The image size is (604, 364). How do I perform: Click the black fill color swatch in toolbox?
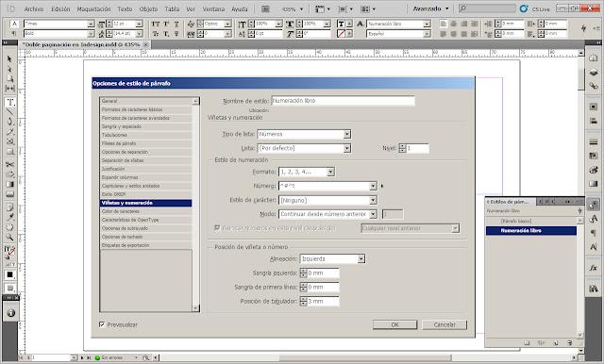tap(9, 274)
